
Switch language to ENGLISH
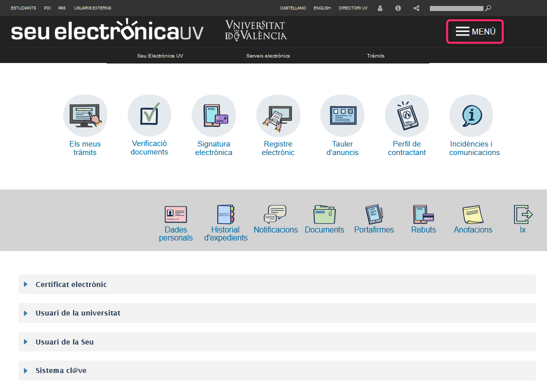tap(322, 8)
